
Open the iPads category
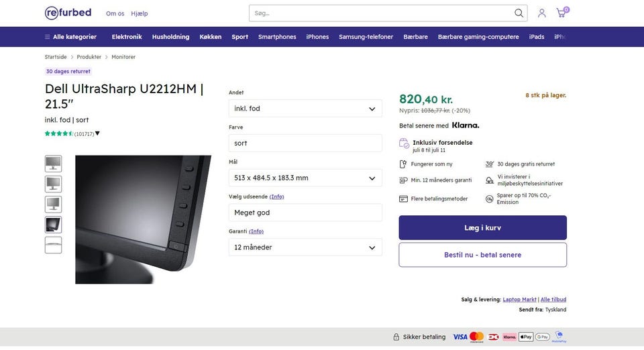pyautogui.click(x=537, y=37)
